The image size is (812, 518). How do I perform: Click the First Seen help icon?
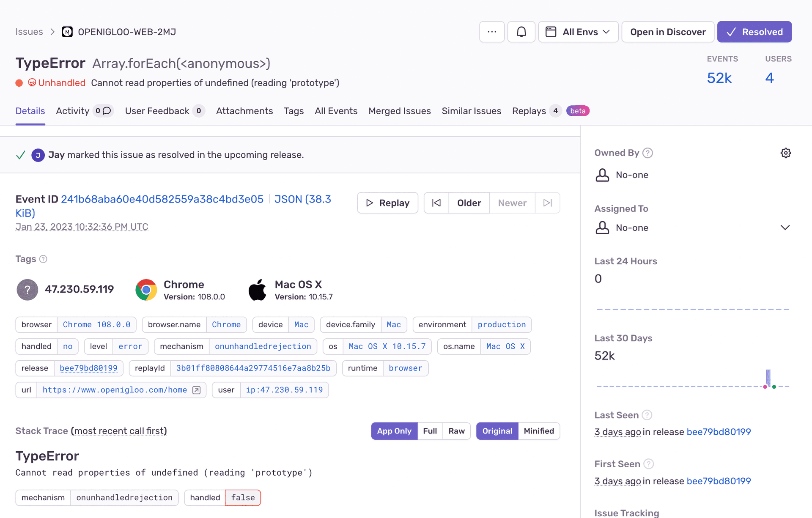pos(648,464)
